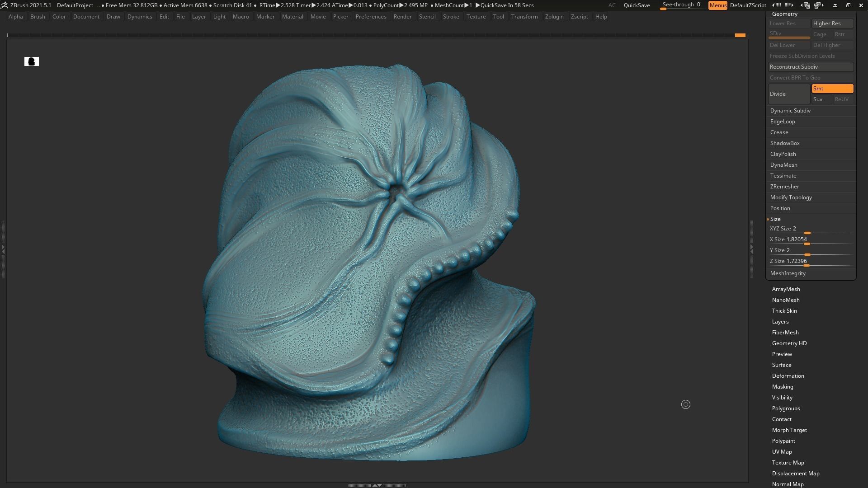Open the Displacement Map subpalette
The height and width of the screenshot is (488, 868).
point(796,474)
